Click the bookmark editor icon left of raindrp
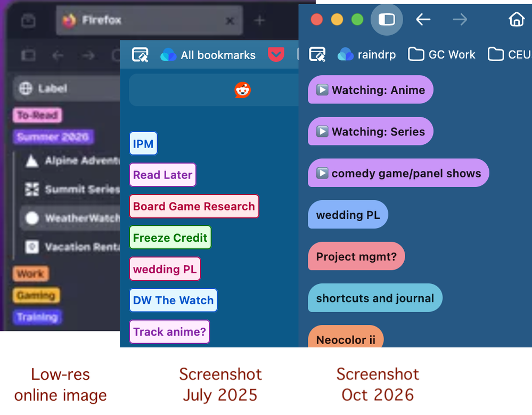 tap(317, 54)
